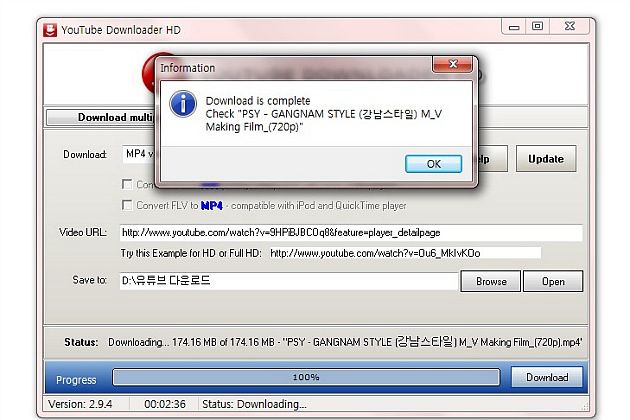
Task: Confirm the dialog with OK button
Action: pyautogui.click(x=434, y=164)
